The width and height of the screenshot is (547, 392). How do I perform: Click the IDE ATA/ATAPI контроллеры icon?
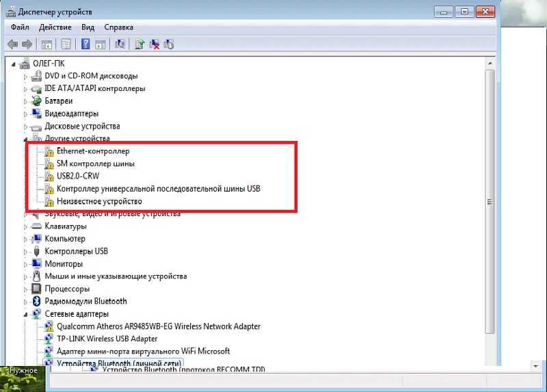(x=36, y=89)
